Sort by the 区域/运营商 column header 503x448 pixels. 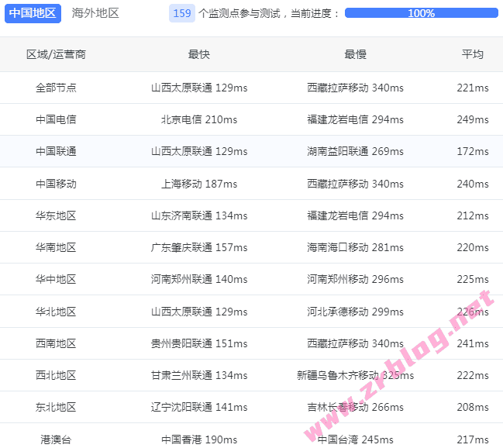[56, 54]
